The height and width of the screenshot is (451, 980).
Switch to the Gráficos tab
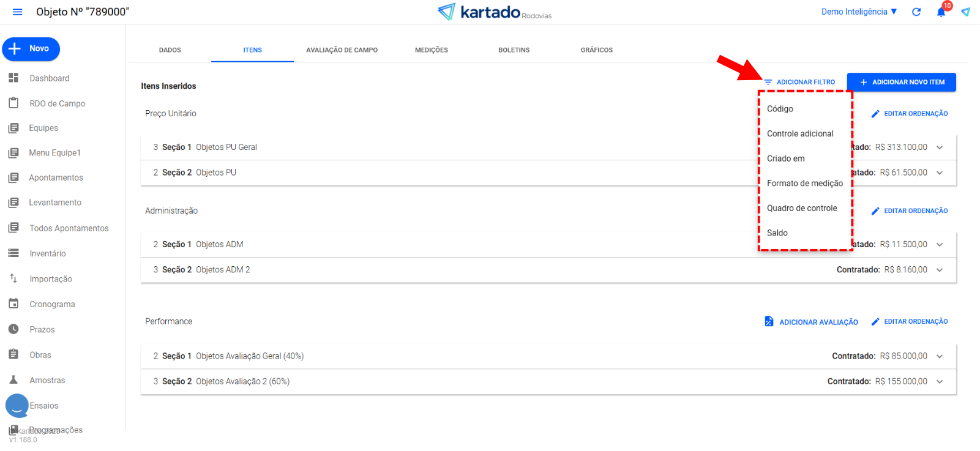click(596, 50)
